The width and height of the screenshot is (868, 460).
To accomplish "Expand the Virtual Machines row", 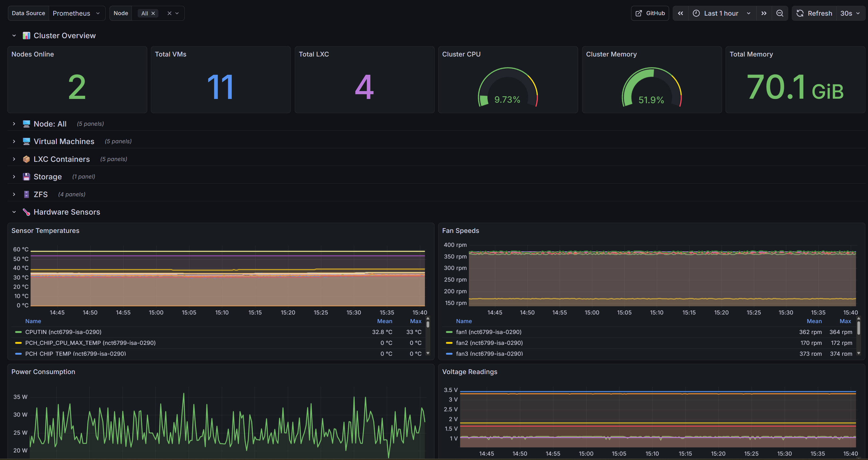I will pyautogui.click(x=64, y=141).
